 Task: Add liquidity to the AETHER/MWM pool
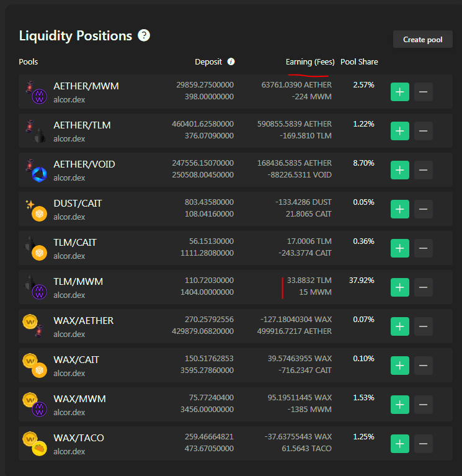(x=400, y=92)
